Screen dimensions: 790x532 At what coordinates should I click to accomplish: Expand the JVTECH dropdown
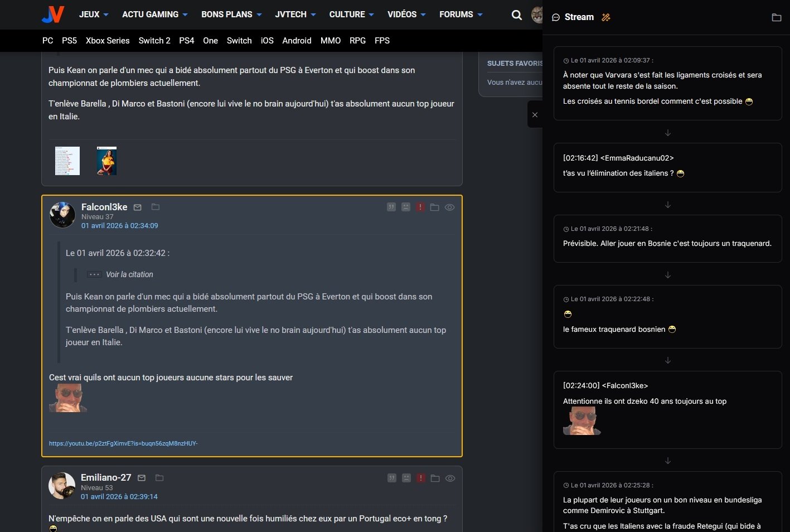click(x=295, y=14)
